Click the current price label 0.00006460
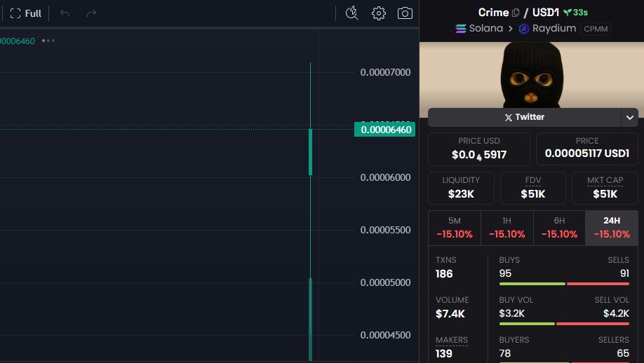 (385, 130)
